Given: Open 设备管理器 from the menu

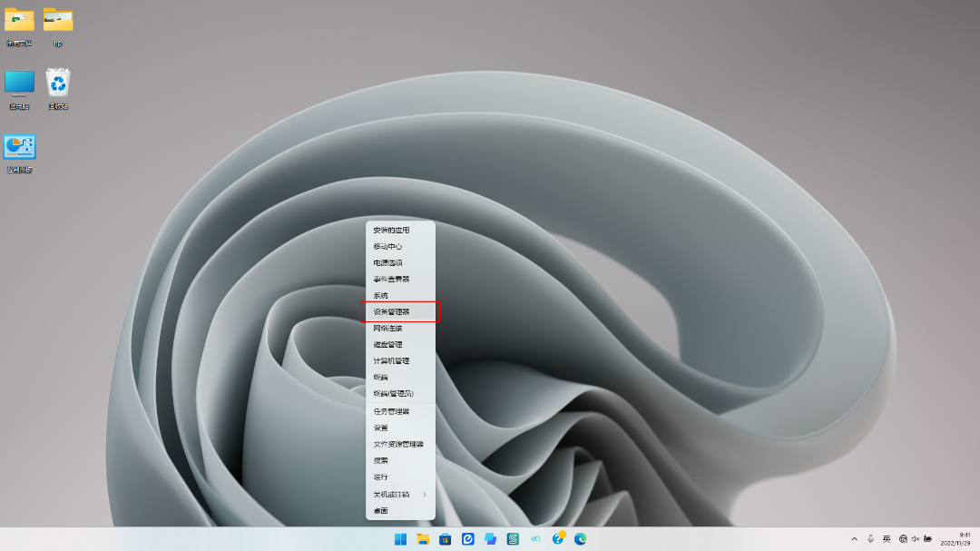Looking at the screenshot, I should click(400, 311).
